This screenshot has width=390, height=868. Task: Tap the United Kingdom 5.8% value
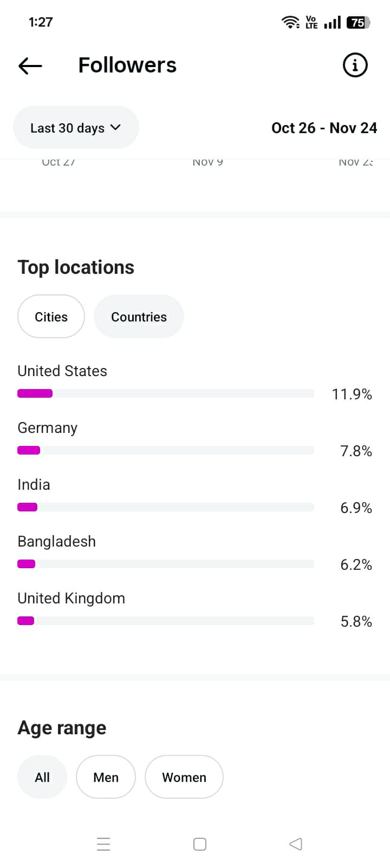pyautogui.click(x=356, y=621)
